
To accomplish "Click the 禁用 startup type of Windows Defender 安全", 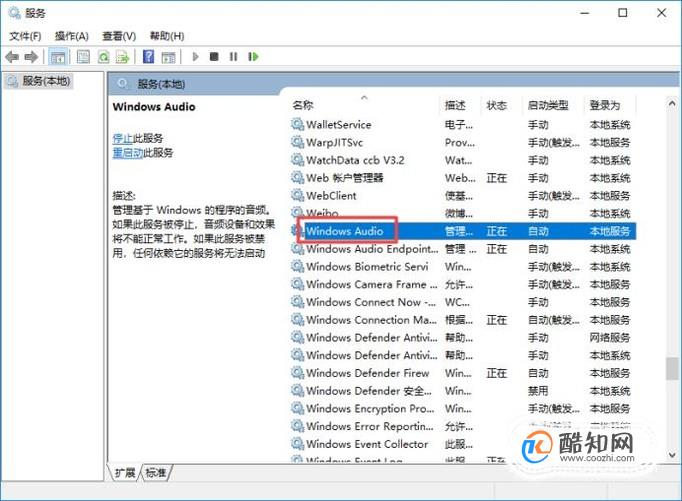I will (538, 391).
